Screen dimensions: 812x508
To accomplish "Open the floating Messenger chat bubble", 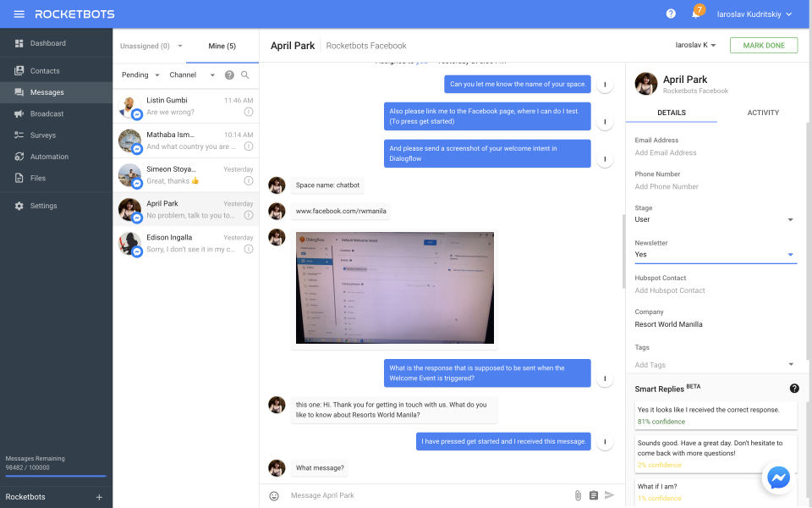I will click(x=778, y=478).
